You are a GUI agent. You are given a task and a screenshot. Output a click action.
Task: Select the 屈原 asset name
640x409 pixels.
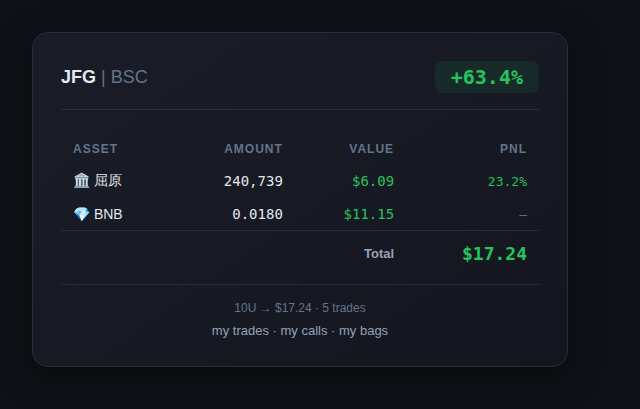coord(108,180)
